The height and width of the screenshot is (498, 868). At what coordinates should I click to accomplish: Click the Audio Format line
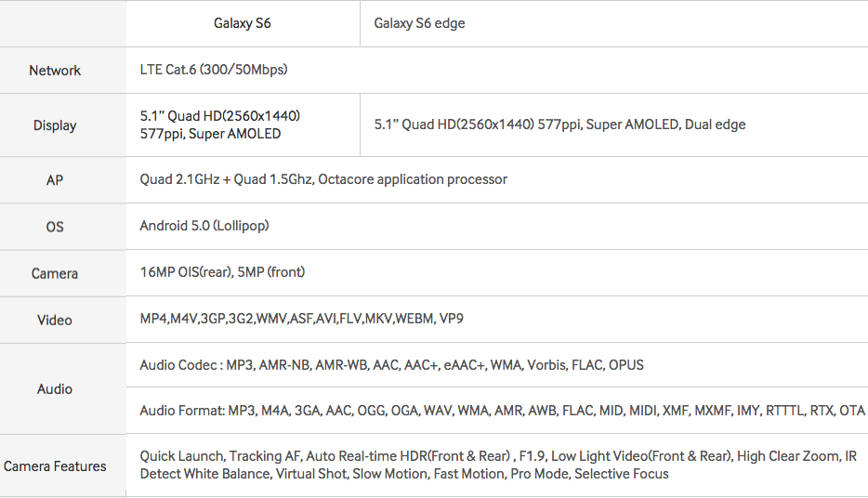point(502,411)
